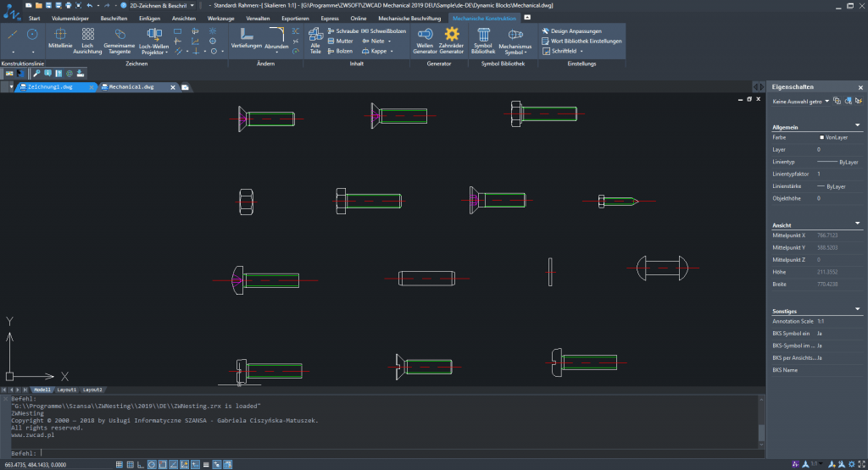Insert a Schraube part
Image resolution: width=868 pixels, height=470 pixels.
[x=342, y=30]
